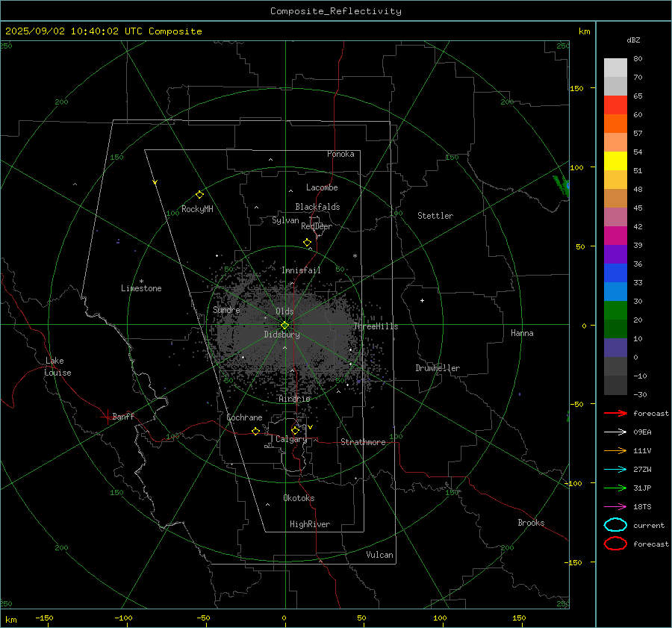The width and height of the screenshot is (672, 628).
Task: Click the RockyMH label
Action: point(197,209)
